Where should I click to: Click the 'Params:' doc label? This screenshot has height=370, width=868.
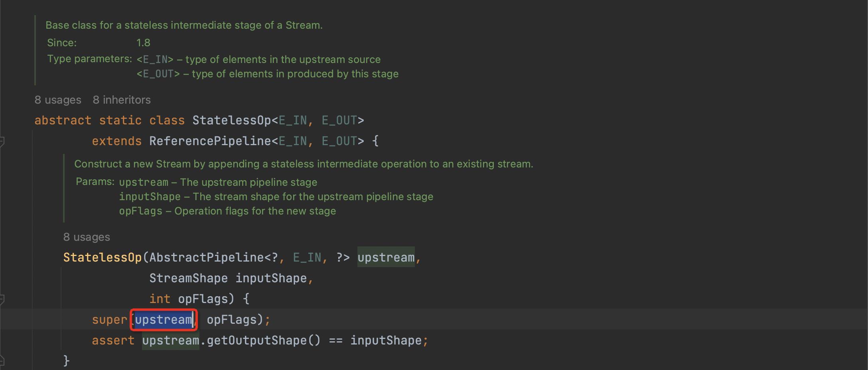95,181
